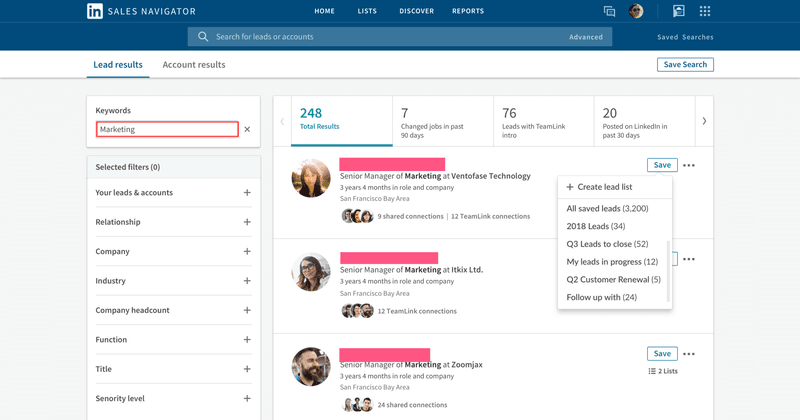The height and width of the screenshot is (420, 800).
Task: Open more options for Zoomjax lead
Action: [689, 354]
